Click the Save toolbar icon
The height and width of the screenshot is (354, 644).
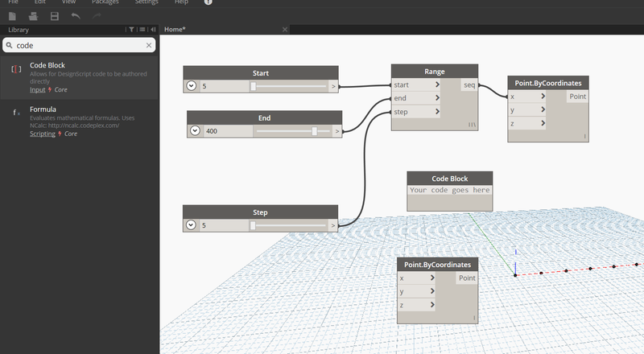[55, 16]
